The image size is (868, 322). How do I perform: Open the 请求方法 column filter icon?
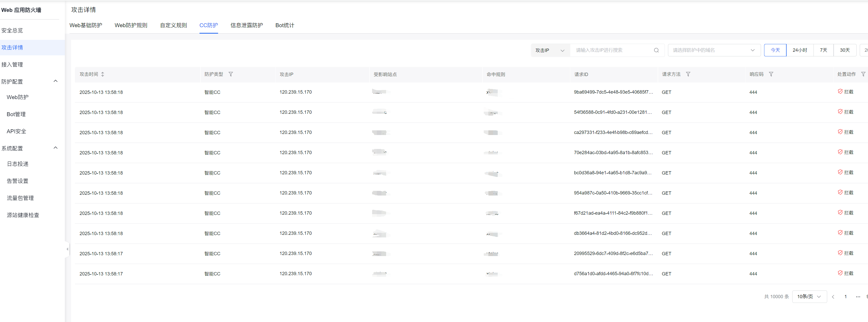click(688, 74)
